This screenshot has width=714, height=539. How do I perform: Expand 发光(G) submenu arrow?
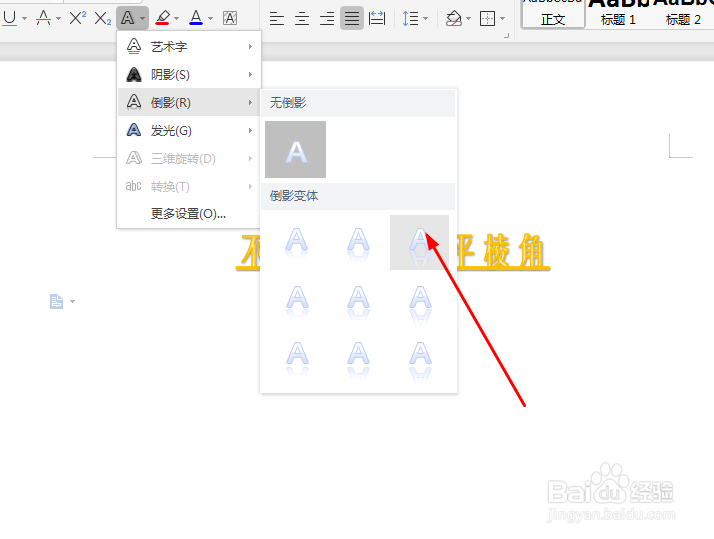[x=250, y=131]
